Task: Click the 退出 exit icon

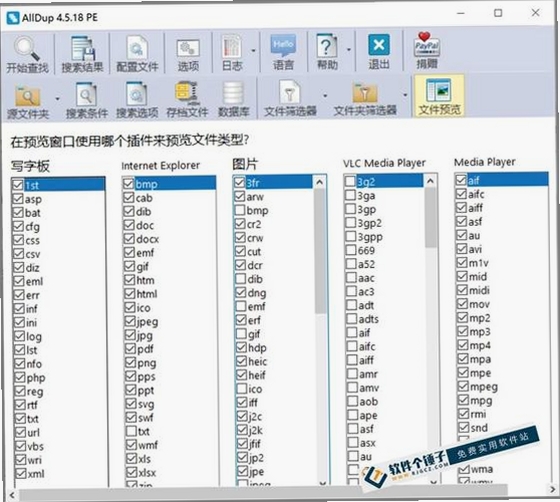Action: [379, 45]
